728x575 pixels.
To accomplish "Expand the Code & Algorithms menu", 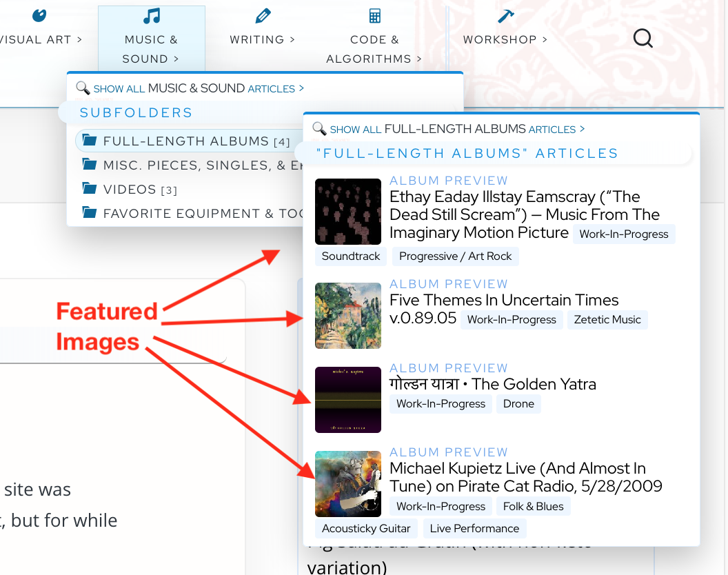I will coord(374,49).
